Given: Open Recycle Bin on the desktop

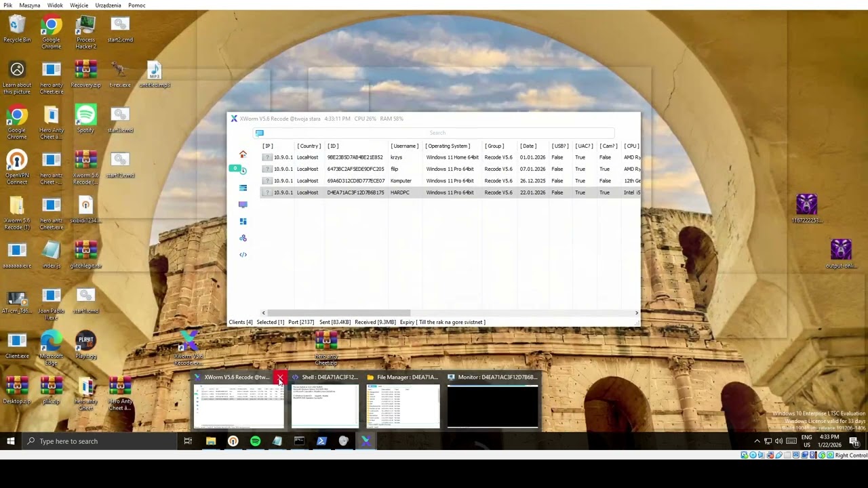Looking at the screenshot, I should click(17, 30).
